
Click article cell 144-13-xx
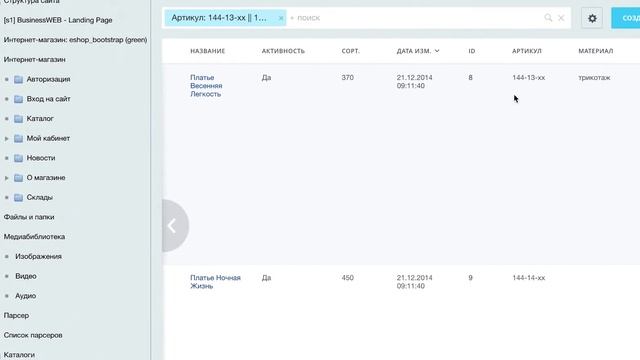pyautogui.click(x=529, y=78)
